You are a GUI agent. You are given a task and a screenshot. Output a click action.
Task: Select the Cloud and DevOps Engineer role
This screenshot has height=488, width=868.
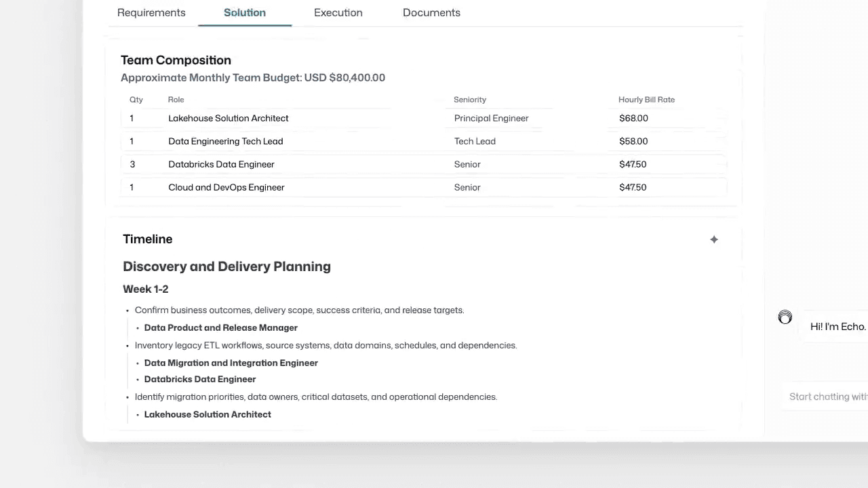click(226, 187)
